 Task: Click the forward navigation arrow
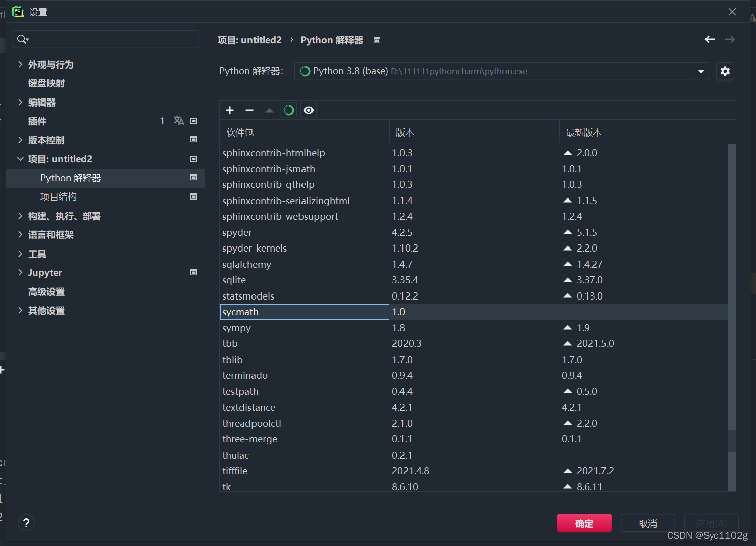pos(730,39)
